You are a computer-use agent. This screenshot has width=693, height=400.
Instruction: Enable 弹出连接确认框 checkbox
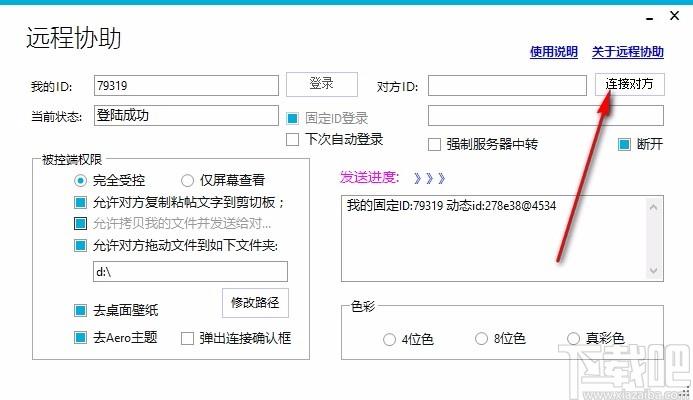point(187,339)
